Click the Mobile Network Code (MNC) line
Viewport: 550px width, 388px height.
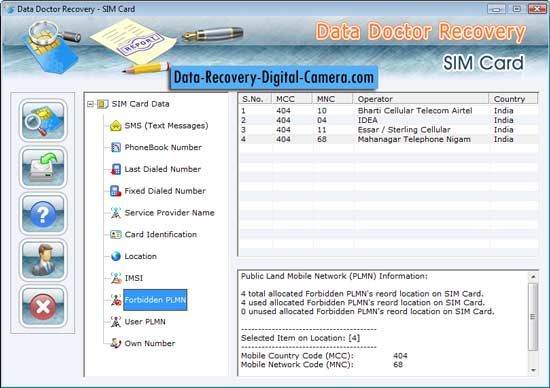click(x=322, y=364)
